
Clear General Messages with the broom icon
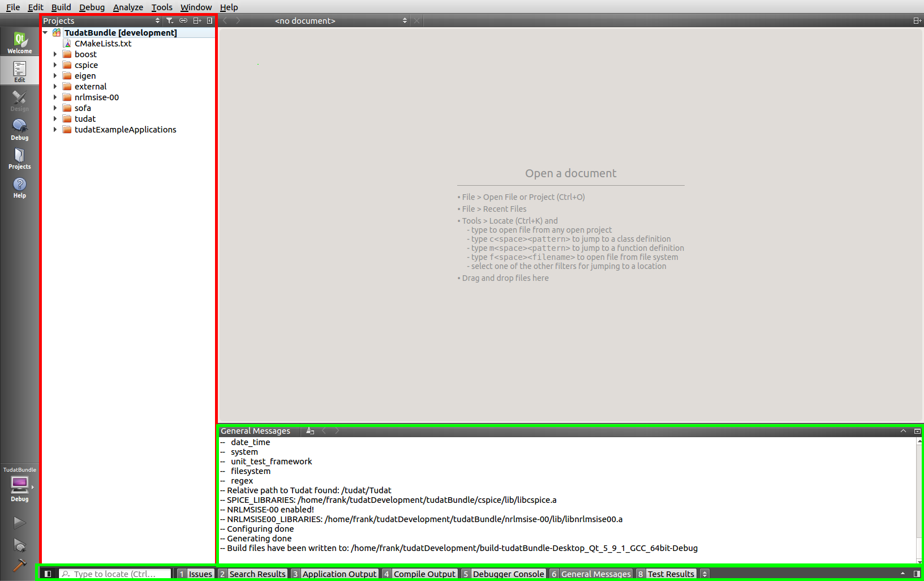[x=310, y=431]
